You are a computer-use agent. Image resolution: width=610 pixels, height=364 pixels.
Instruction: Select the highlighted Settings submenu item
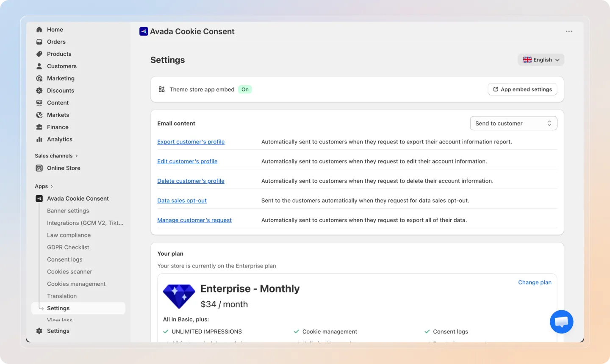coord(78,308)
